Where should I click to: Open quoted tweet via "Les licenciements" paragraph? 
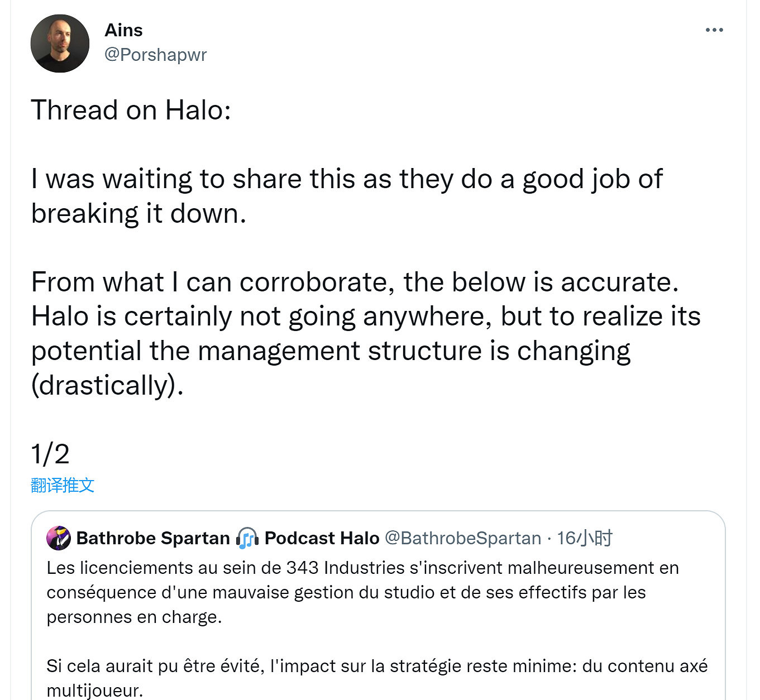pyautogui.click(x=363, y=592)
